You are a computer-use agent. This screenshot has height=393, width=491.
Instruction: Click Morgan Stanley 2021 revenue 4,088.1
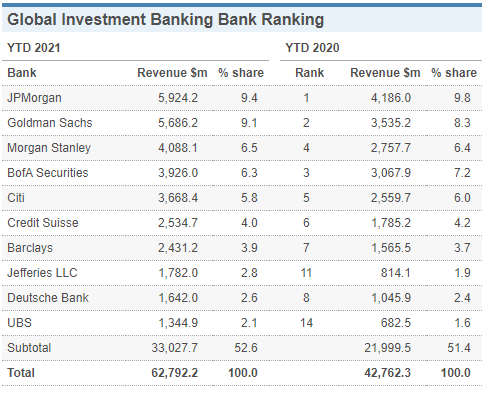point(178,148)
